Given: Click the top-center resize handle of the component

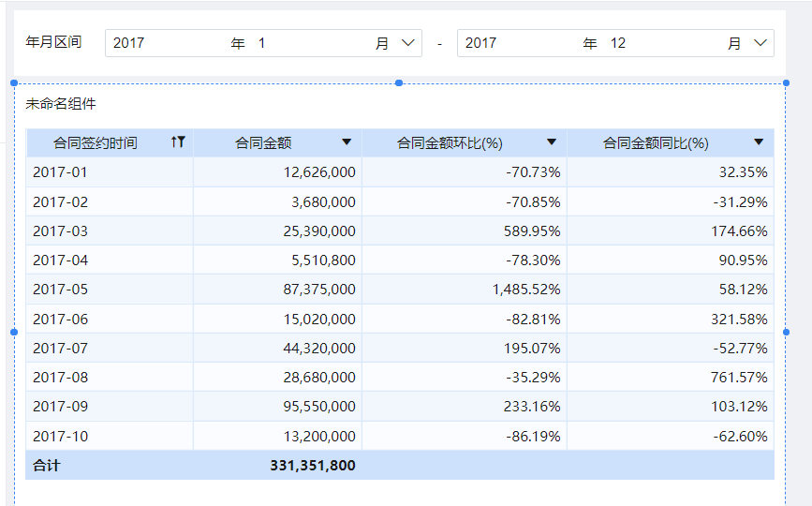Looking at the screenshot, I should click(399, 83).
